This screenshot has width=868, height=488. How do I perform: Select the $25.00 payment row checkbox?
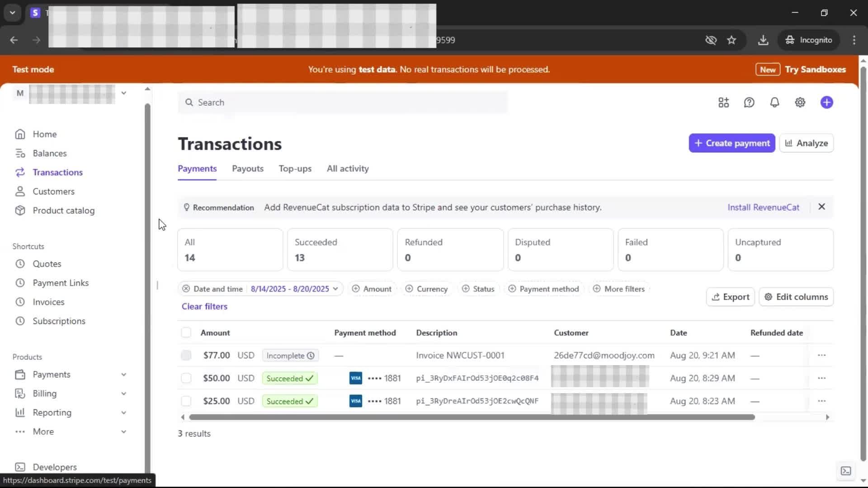point(186,401)
